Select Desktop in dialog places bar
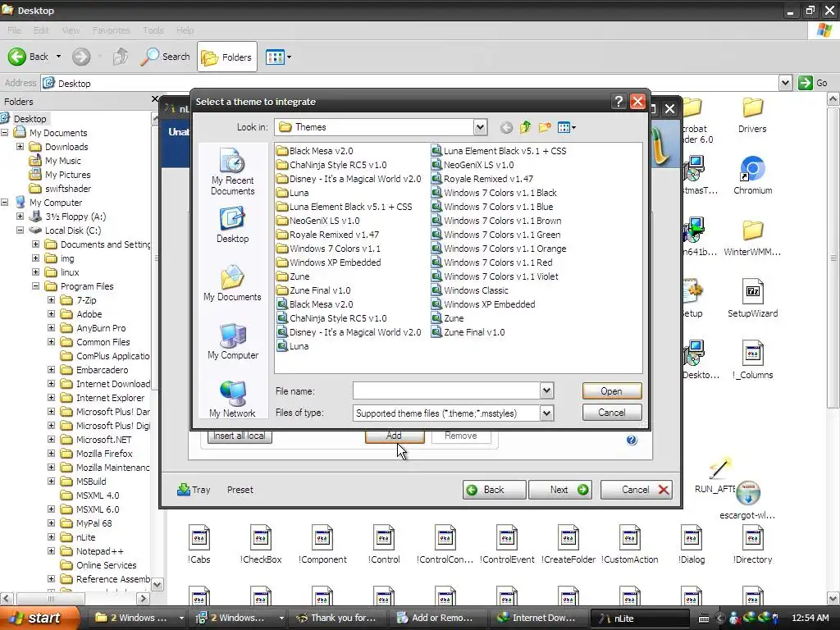Screen dimensions: 840x630 tap(232, 226)
